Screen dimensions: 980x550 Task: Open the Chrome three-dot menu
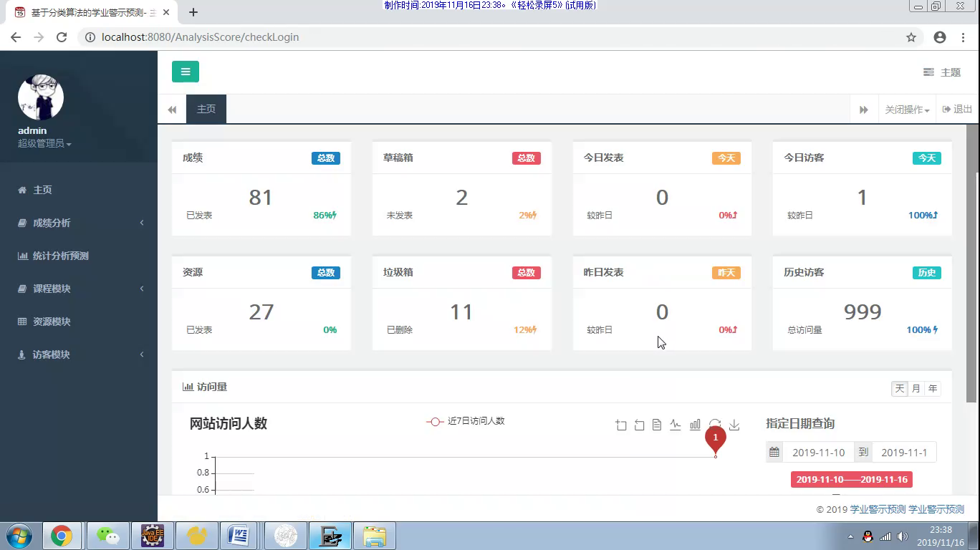pos(964,37)
